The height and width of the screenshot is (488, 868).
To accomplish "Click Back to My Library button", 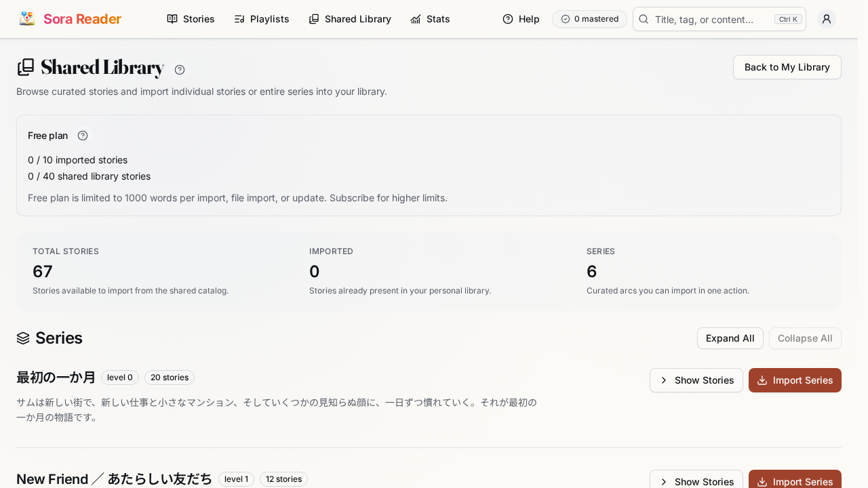I will click(x=787, y=67).
